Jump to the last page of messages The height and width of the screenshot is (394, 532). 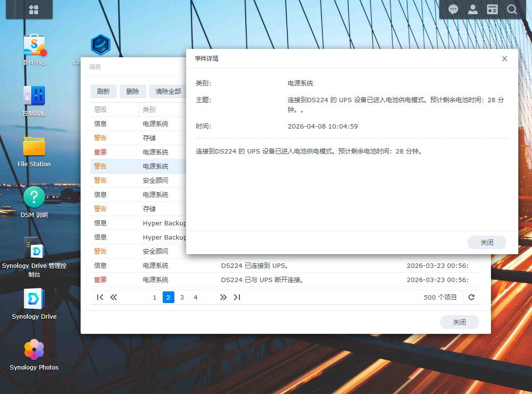(237, 297)
